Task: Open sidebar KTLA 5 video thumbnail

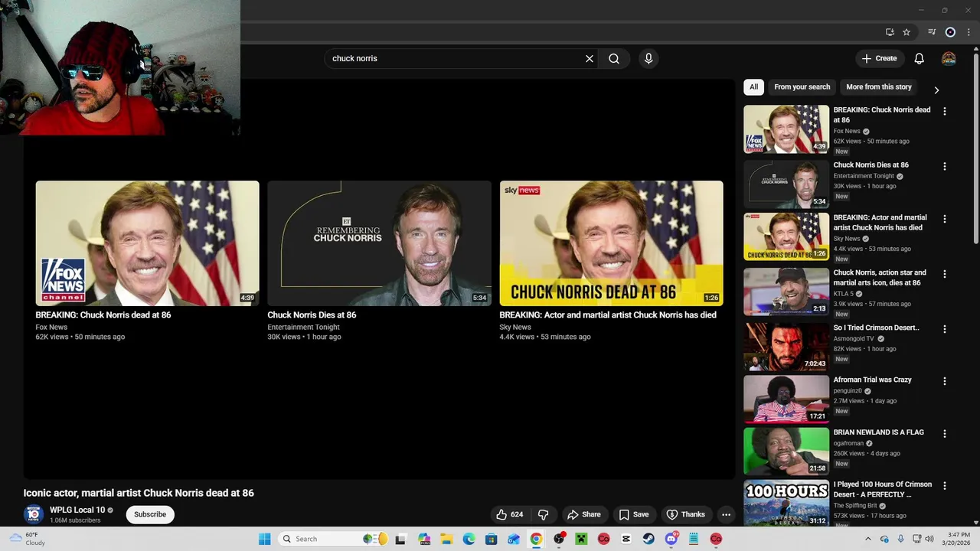Action: pos(786,292)
